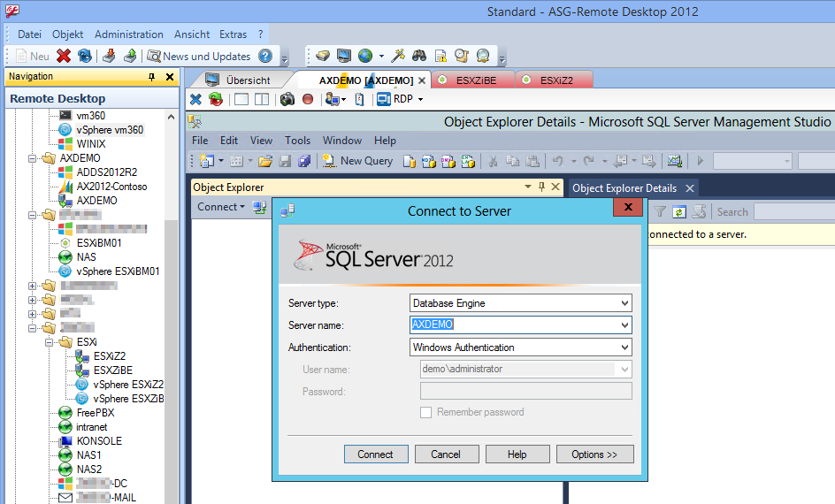This screenshot has height=504, width=835.
Task: Click the camera screenshot icon in session toolbar
Action: pyautogui.click(x=287, y=99)
